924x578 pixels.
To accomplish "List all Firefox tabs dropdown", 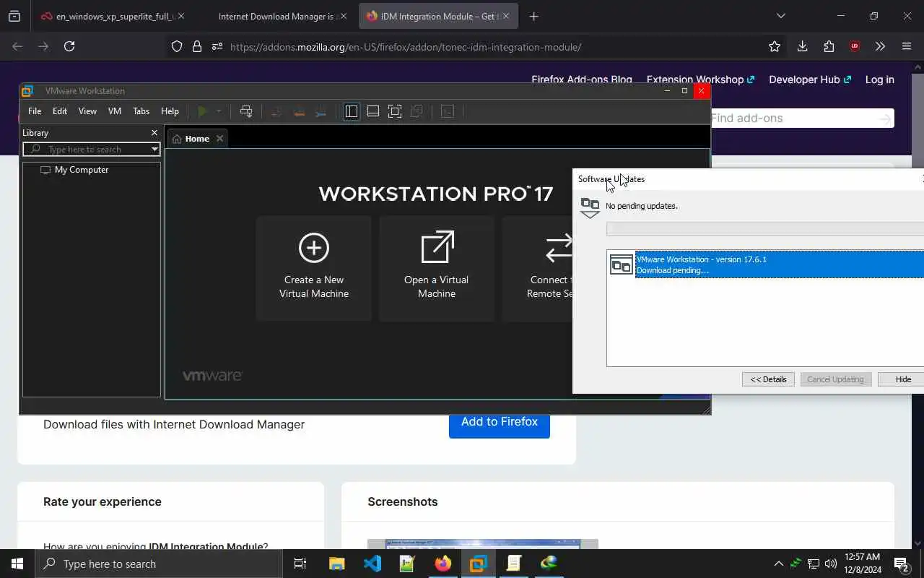I will point(780,16).
